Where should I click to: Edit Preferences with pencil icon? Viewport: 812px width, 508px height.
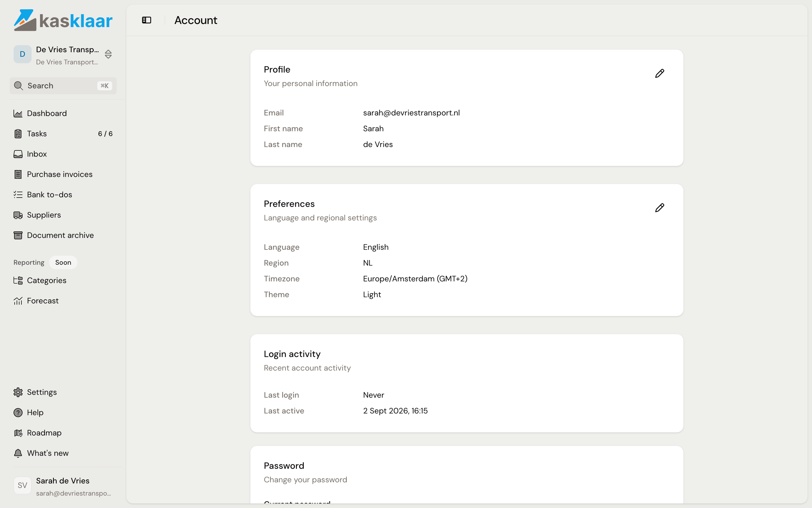[659, 208]
